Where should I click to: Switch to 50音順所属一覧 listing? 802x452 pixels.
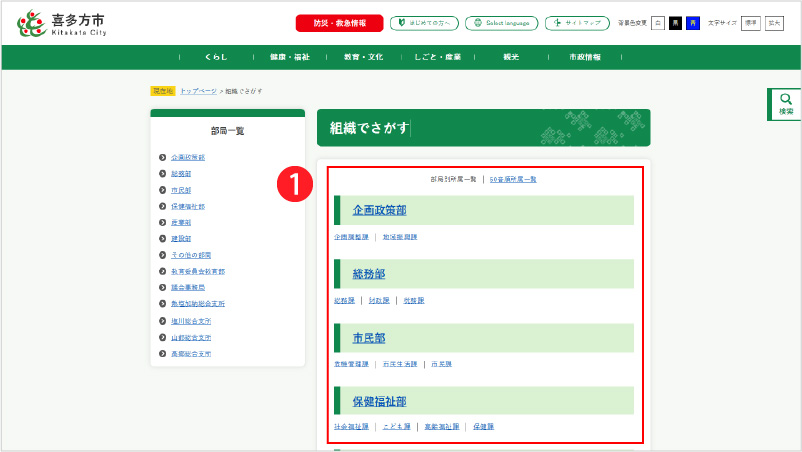tap(513, 179)
